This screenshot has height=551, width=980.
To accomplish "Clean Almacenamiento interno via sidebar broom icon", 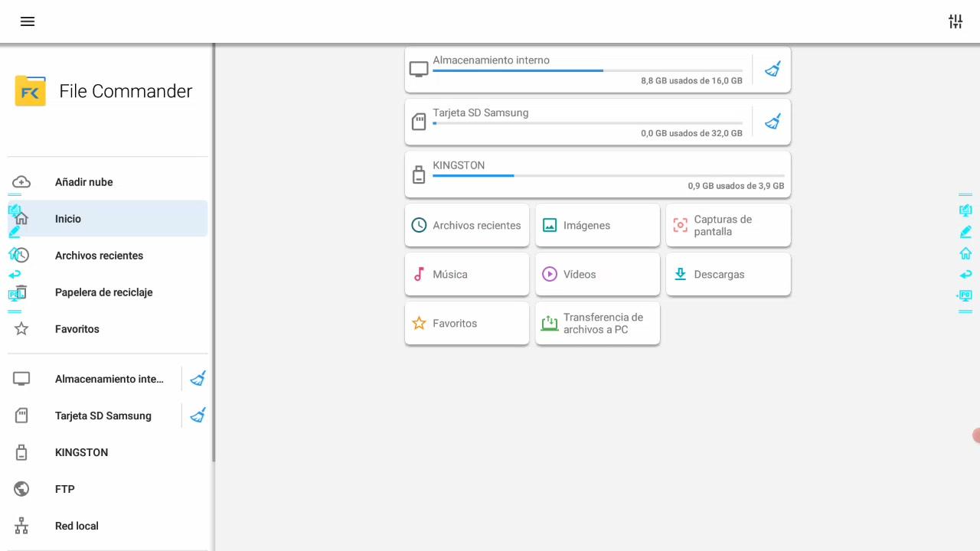I will pyautogui.click(x=198, y=379).
